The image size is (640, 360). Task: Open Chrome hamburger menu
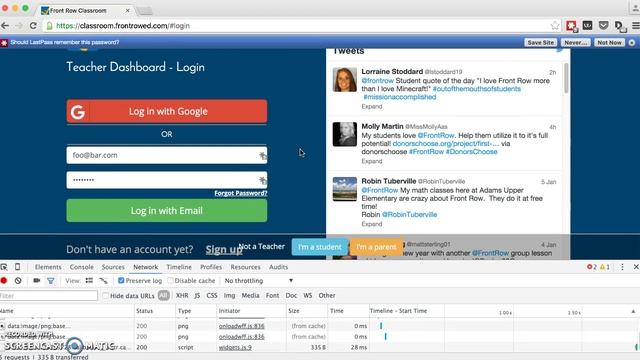[636, 26]
